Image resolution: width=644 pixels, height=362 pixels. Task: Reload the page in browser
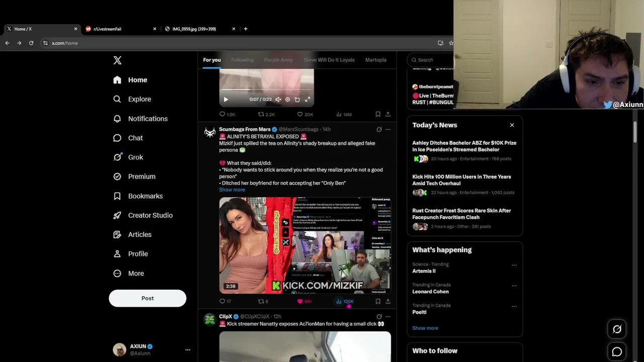click(x=31, y=43)
